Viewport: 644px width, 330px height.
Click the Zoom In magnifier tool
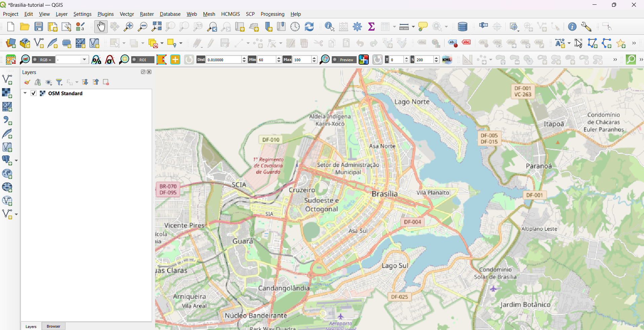click(x=129, y=27)
